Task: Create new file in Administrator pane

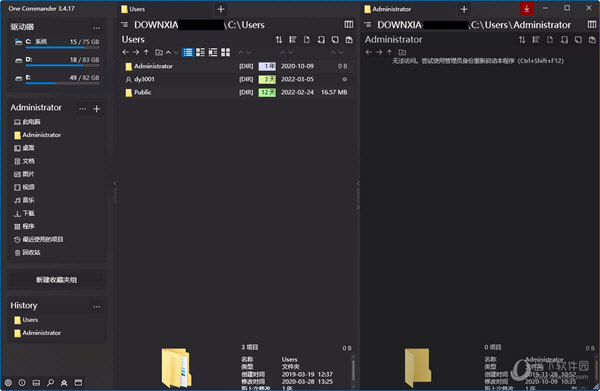Action: click(550, 39)
